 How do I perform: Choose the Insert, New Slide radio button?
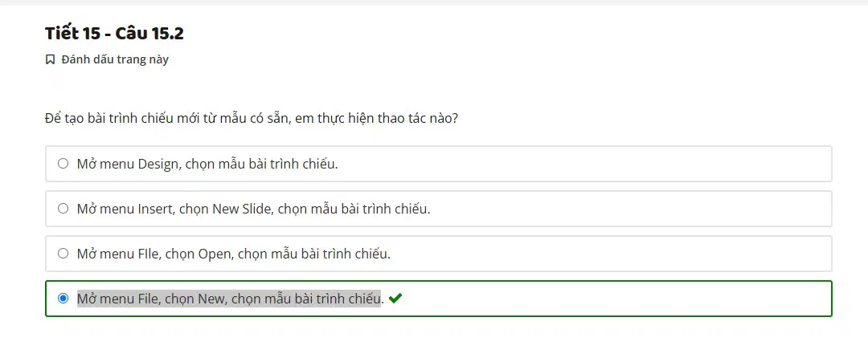tap(63, 209)
